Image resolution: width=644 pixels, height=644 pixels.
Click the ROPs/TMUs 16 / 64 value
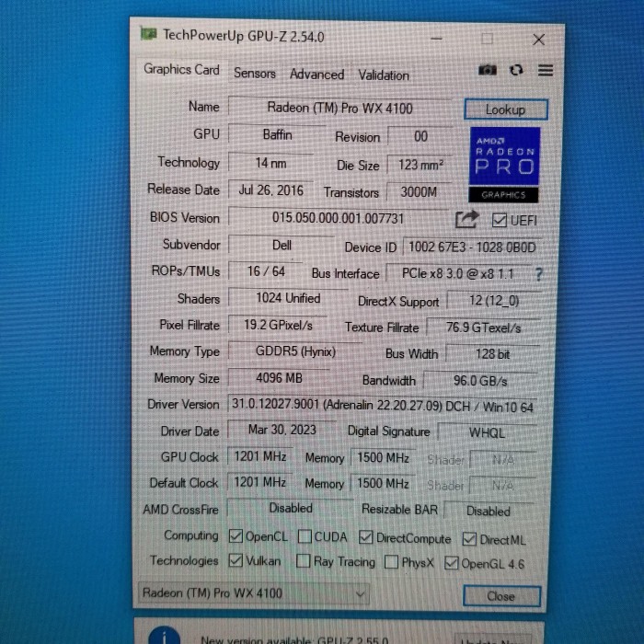(266, 271)
